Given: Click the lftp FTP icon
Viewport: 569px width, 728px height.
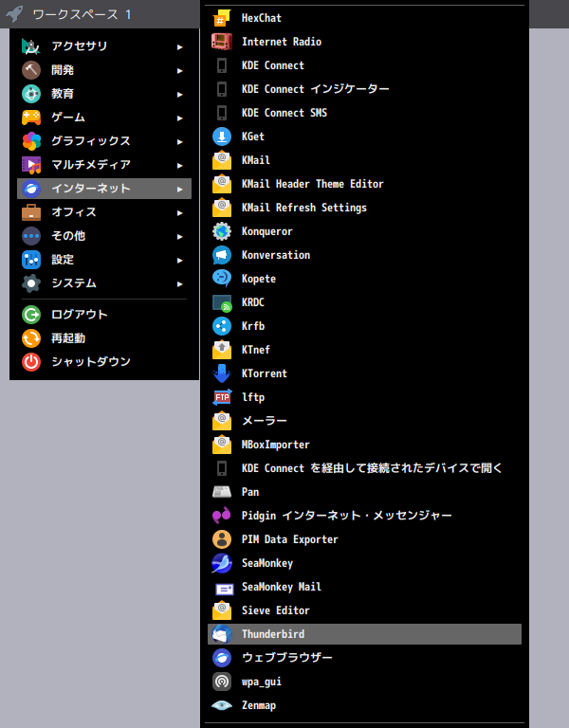Looking at the screenshot, I should pyautogui.click(x=222, y=397).
